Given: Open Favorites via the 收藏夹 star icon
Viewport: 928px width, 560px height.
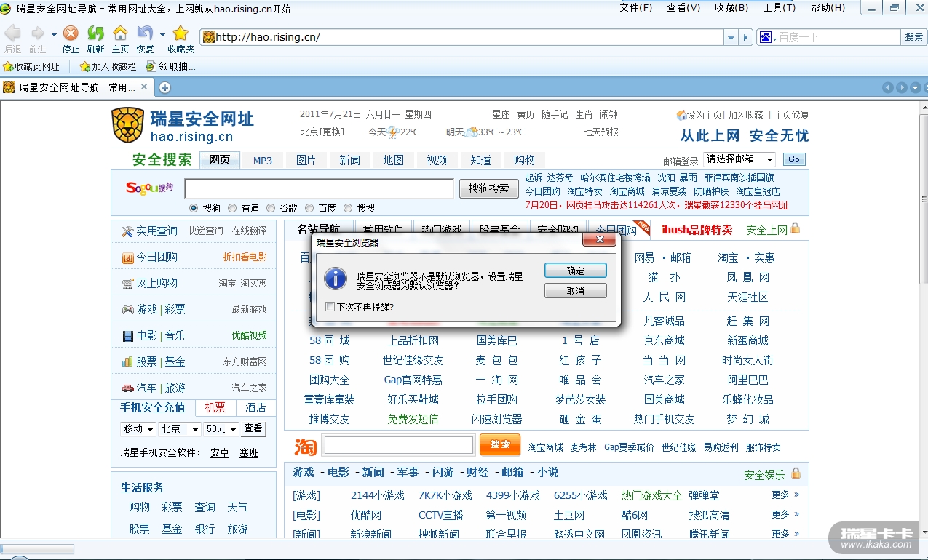Looking at the screenshot, I should tap(181, 33).
